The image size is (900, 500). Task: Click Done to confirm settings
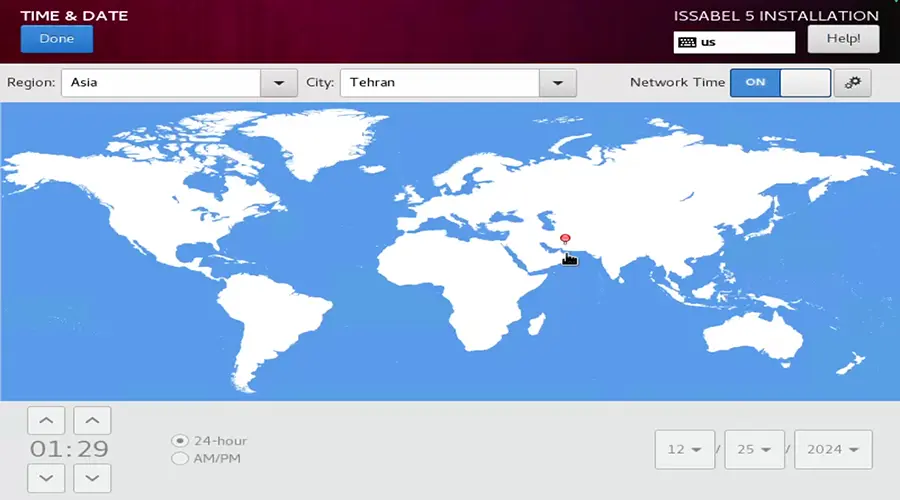57,39
